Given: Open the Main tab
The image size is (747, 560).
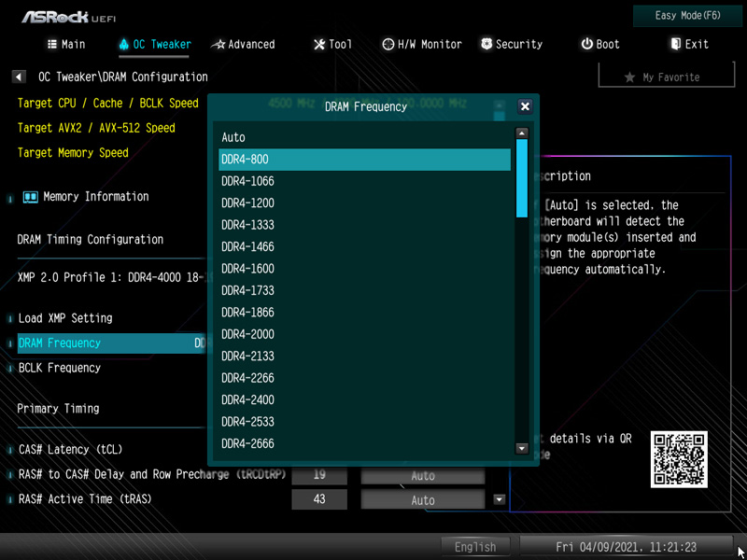Looking at the screenshot, I should coord(66,44).
